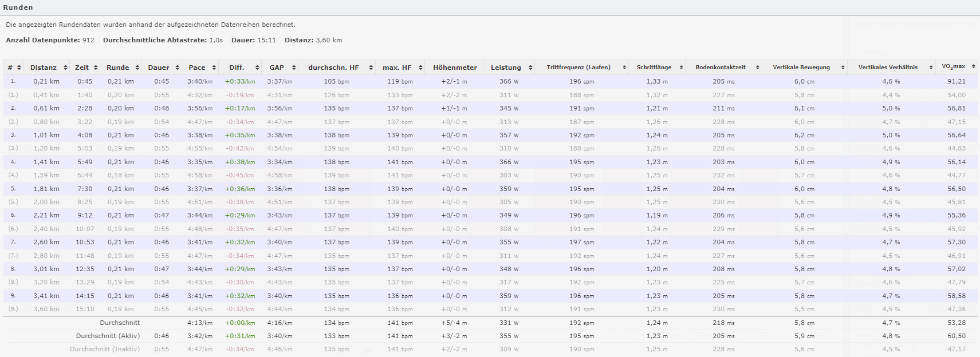980x357 pixels.
Task: Click the sort arrows beside Zeit header
Action: (x=96, y=68)
